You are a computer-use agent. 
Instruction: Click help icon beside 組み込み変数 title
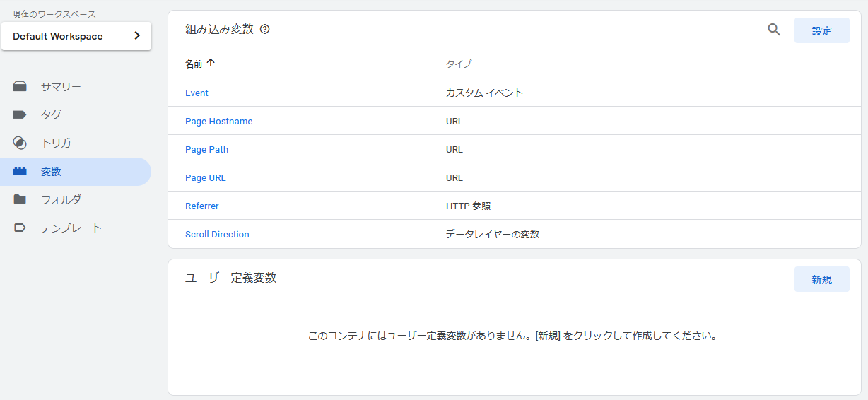265,30
